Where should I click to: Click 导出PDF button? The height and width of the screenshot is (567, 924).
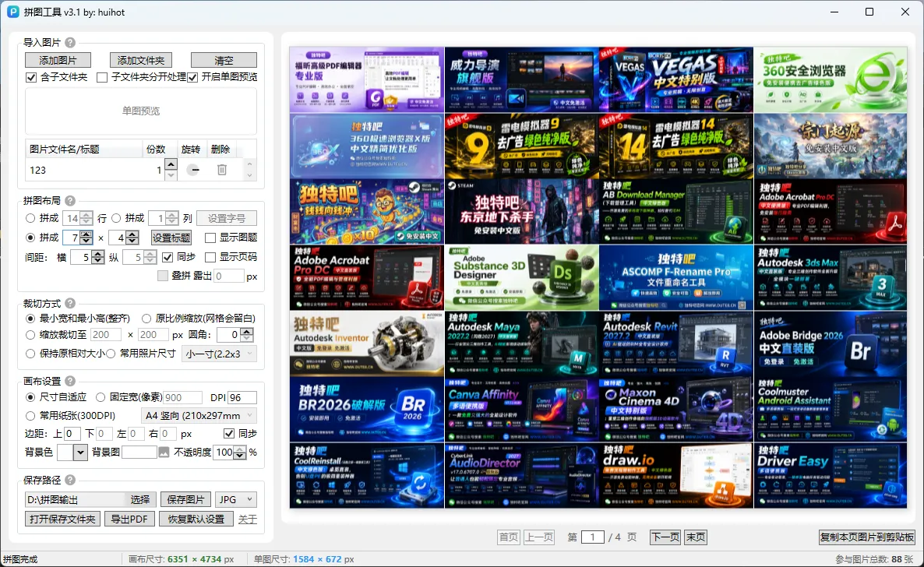pos(129,519)
